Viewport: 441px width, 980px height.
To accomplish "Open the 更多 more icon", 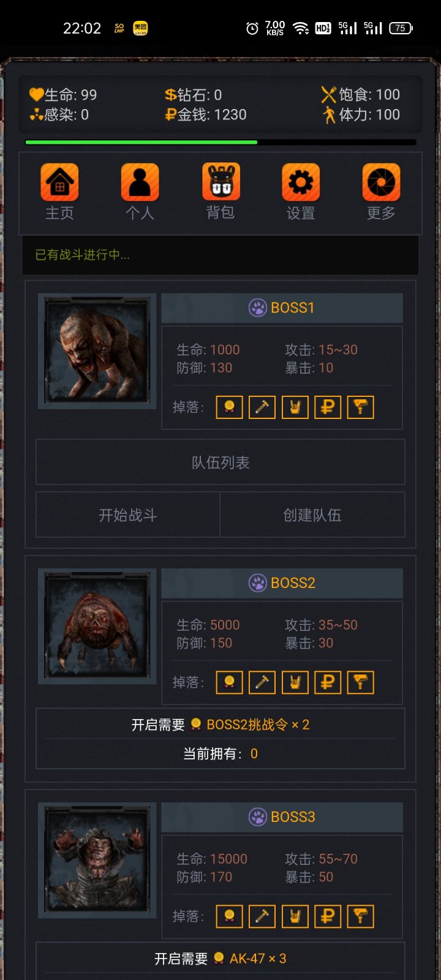I will click(x=381, y=183).
